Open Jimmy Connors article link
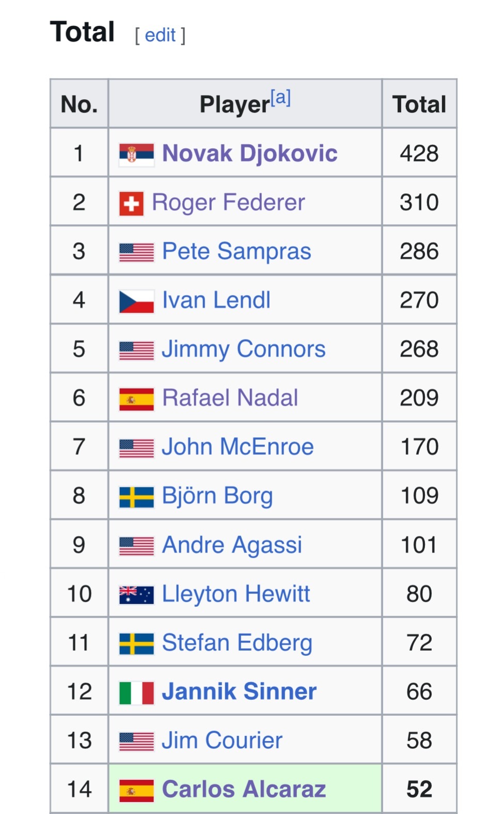 (243, 349)
